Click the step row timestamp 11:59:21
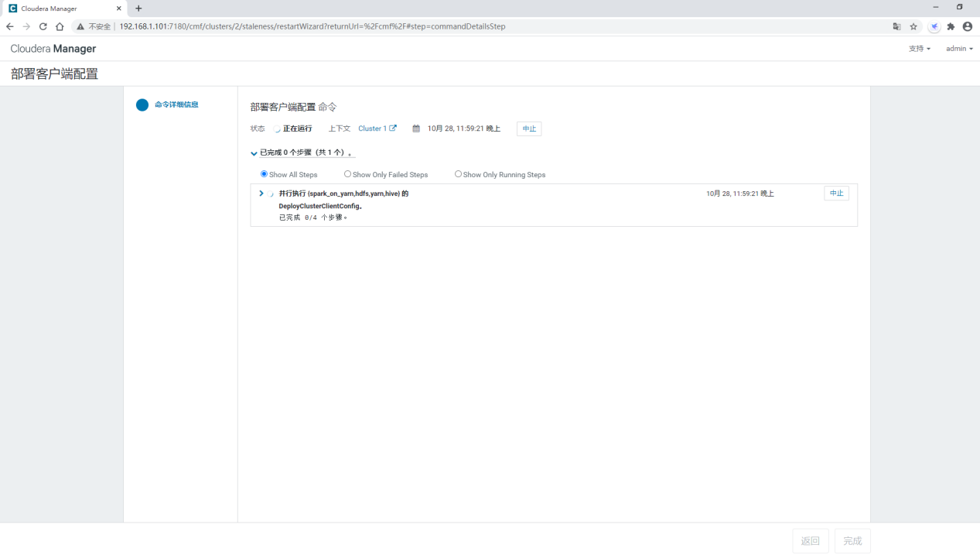The width and height of the screenshot is (980, 555). tap(740, 194)
